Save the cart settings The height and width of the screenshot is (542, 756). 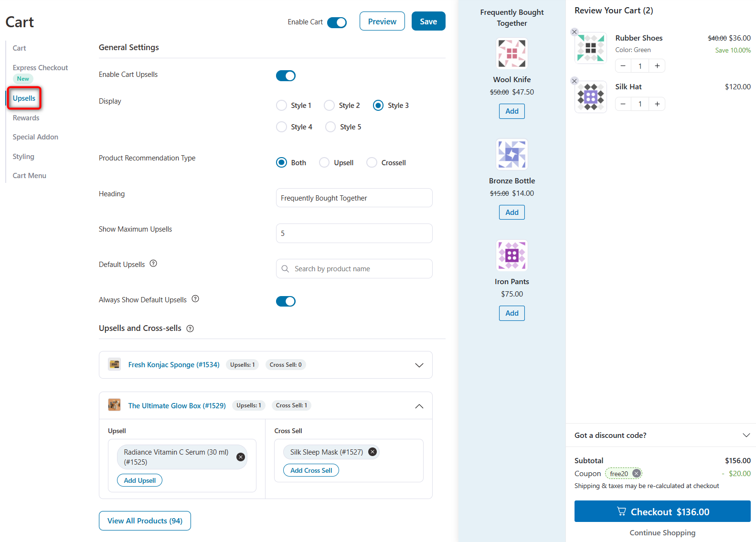[x=428, y=21]
